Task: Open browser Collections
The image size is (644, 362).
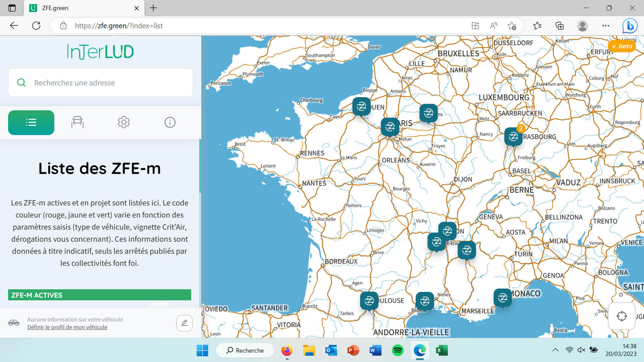Action: coord(559,26)
